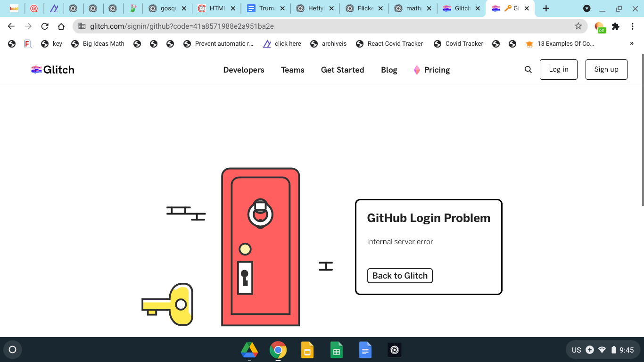Open the 'key' bookmark
The image size is (644, 362).
52,44
